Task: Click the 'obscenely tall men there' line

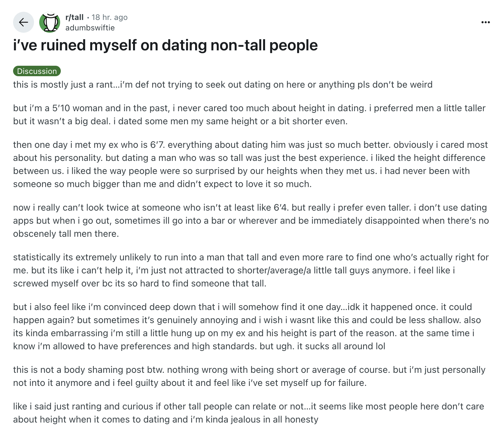Action: pos(66,234)
